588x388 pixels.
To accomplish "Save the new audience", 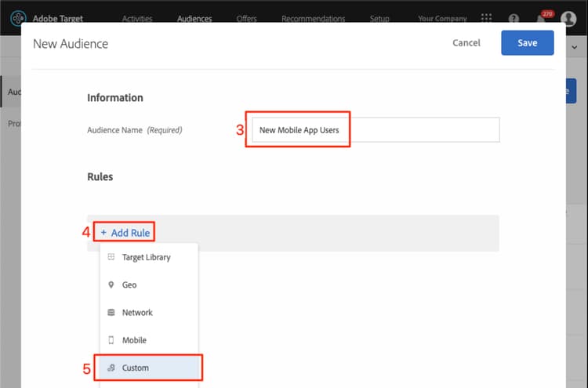I will tap(527, 43).
